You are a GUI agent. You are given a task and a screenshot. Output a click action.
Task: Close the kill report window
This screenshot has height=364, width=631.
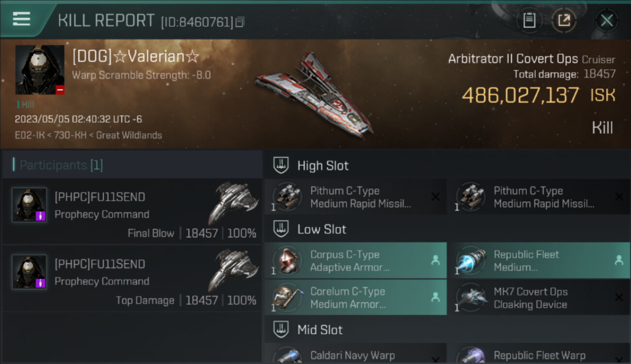click(x=607, y=20)
